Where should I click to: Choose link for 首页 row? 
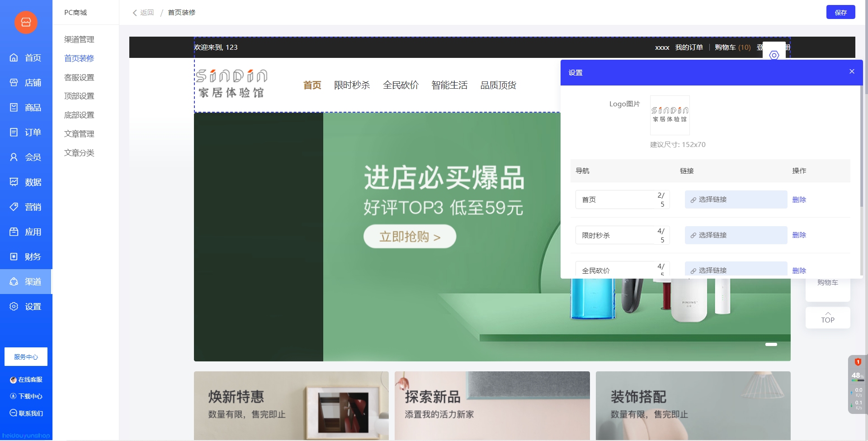(x=736, y=199)
